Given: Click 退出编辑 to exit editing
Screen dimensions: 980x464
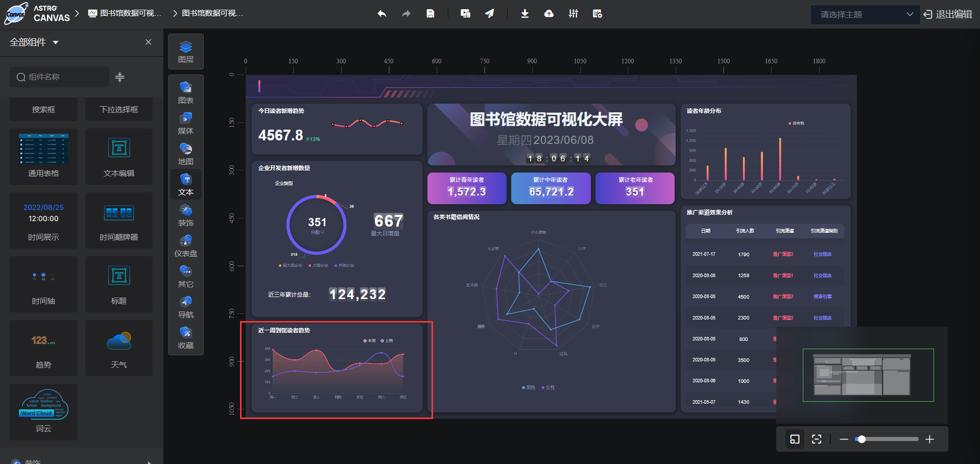Looking at the screenshot, I should [948, 14].
